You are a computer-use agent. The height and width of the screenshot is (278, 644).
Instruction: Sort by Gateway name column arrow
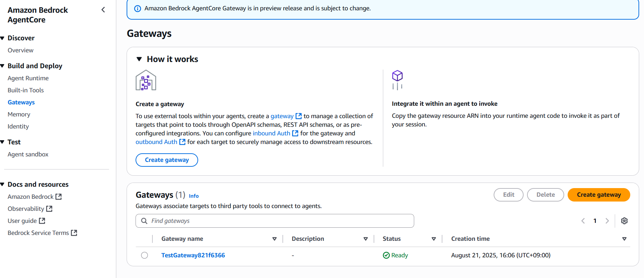[x=275, y=239]
